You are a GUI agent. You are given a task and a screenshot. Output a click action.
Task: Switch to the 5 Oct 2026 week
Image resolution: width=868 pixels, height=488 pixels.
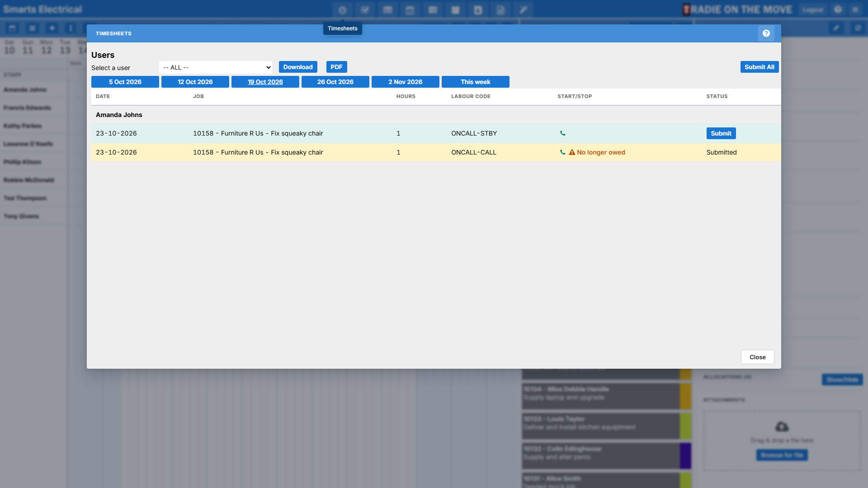(125, 82)
